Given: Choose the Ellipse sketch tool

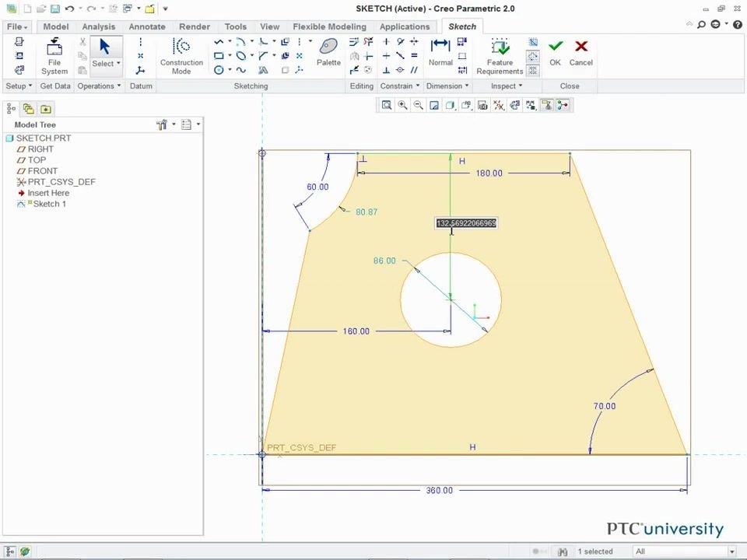Looking at the screenshot, I should tap(241, 56).
